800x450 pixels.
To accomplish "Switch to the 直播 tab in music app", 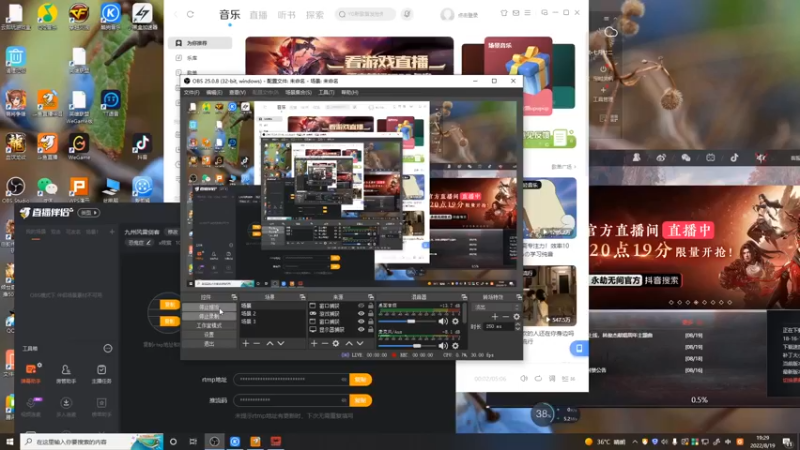I will [258, 15].
